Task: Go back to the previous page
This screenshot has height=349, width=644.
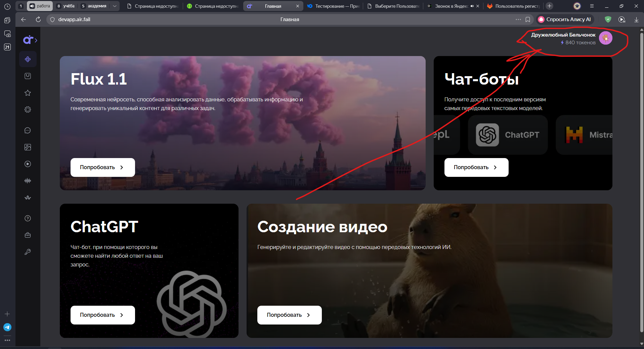Action: (x=24, y=19)
